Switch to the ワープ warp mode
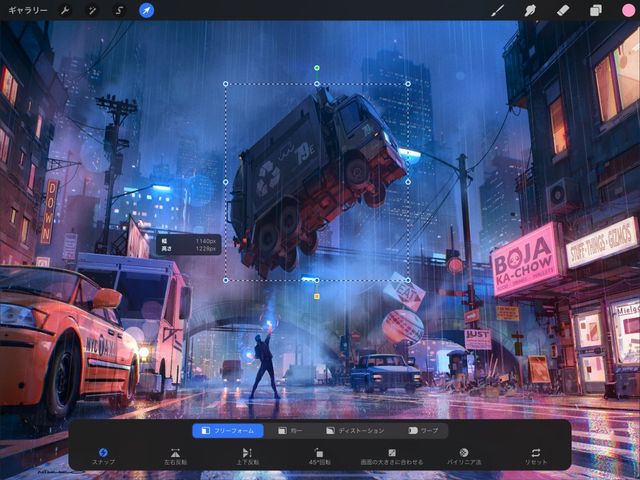Image resolution: width=640 pixels, height=480 pixels. (424, 431)
